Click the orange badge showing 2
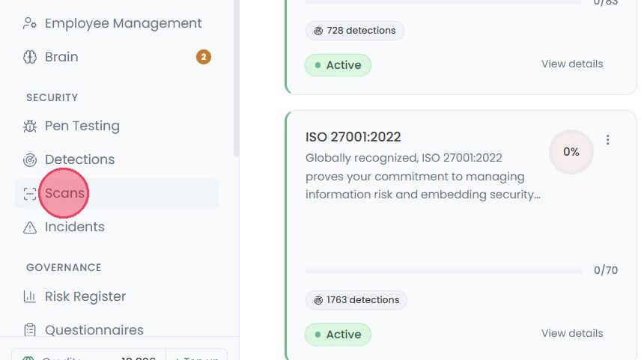This screenshot has width=644, height=360. tap(203, 57)
